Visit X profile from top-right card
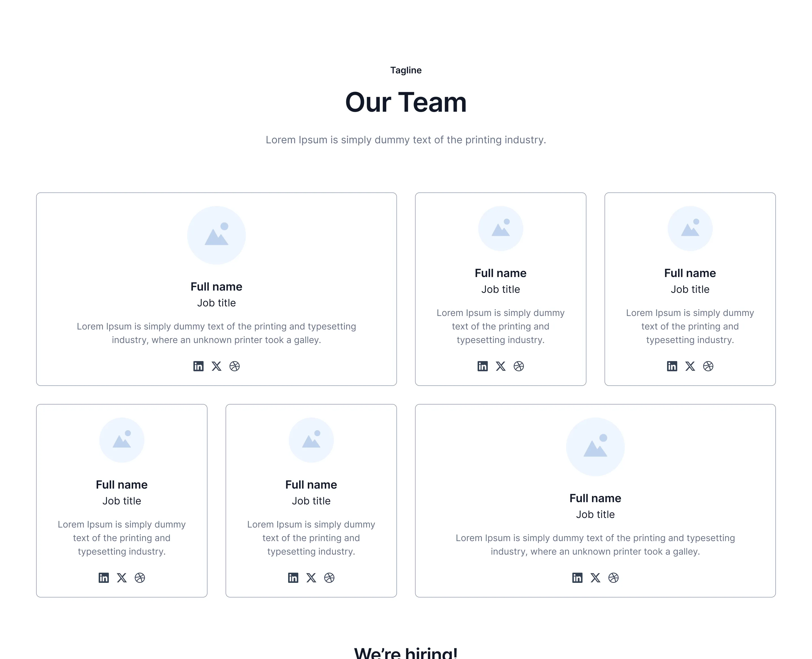This screenshot has width=812, height=659. tap(690, 366)
